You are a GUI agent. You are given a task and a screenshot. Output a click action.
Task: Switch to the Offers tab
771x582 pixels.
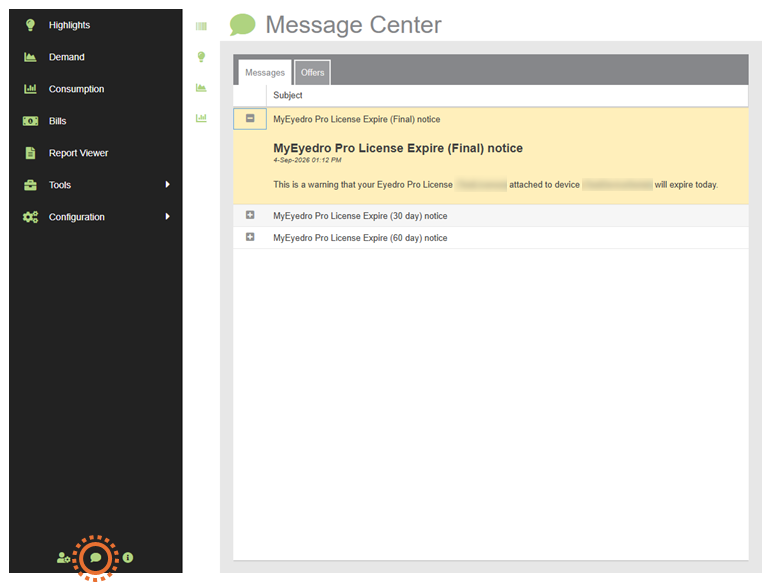[312, 72]
